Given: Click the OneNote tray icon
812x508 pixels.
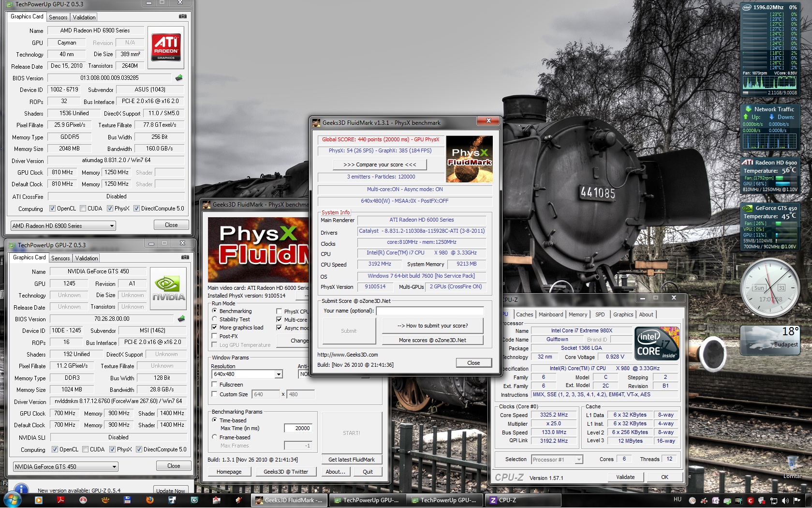Looking at the screenshot, I should 715,500.
